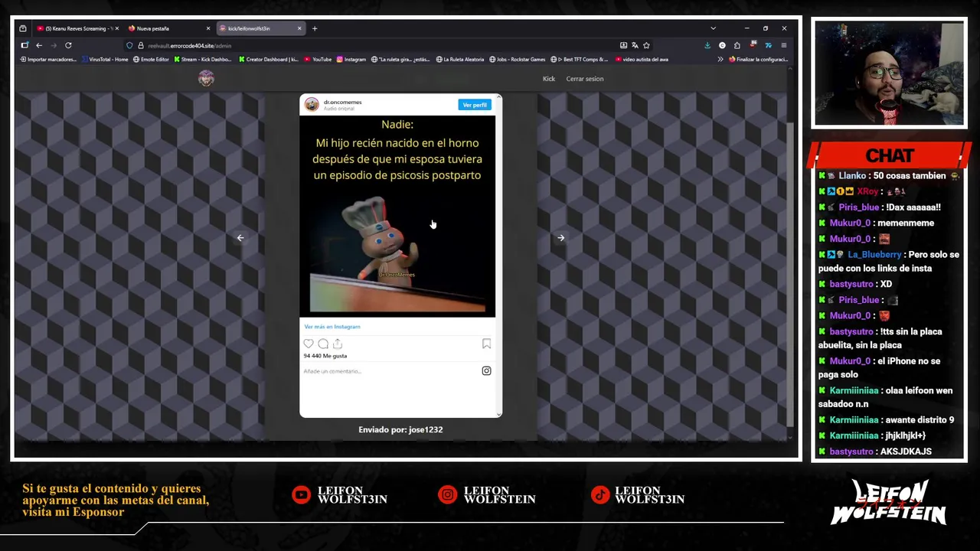The image size is (980, 551).
Task: Open Importar marcadores bookmark
Action: [48, 59]
